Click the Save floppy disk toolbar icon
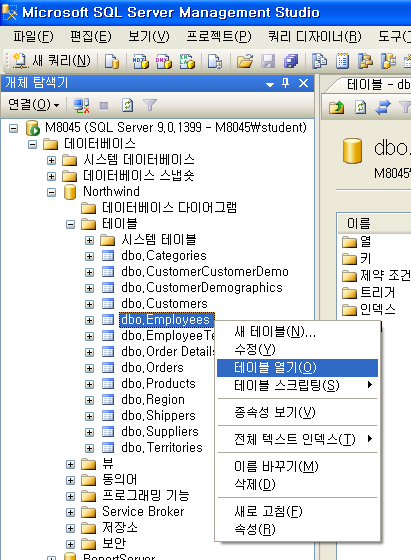 pos(268,61)
